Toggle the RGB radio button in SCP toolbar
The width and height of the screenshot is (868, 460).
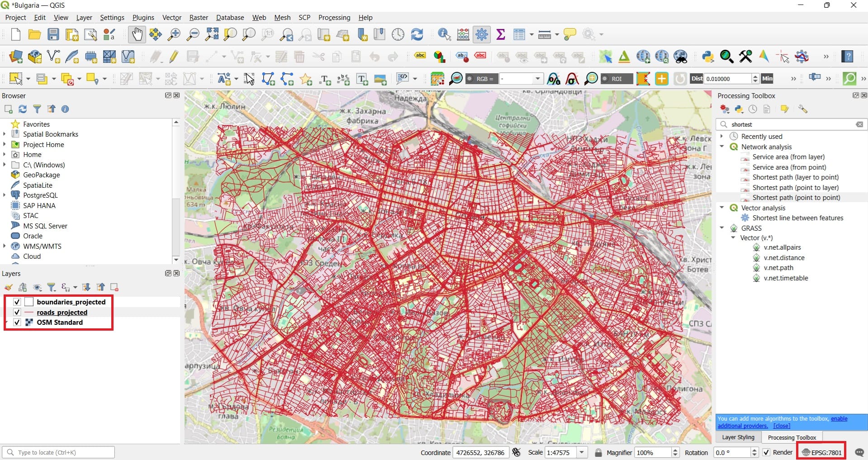(x=470, y=79)
